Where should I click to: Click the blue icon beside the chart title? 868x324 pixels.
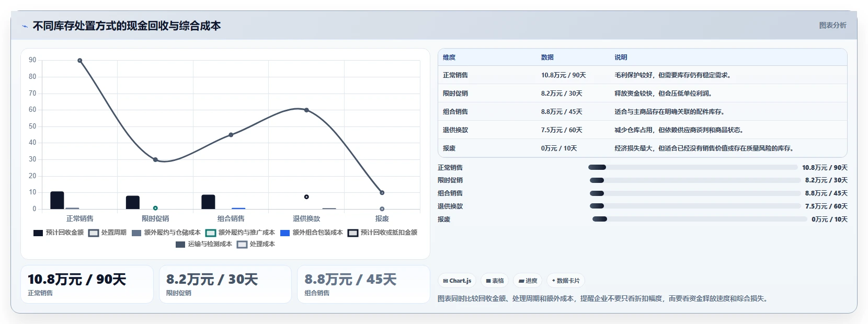coord(25,26)
